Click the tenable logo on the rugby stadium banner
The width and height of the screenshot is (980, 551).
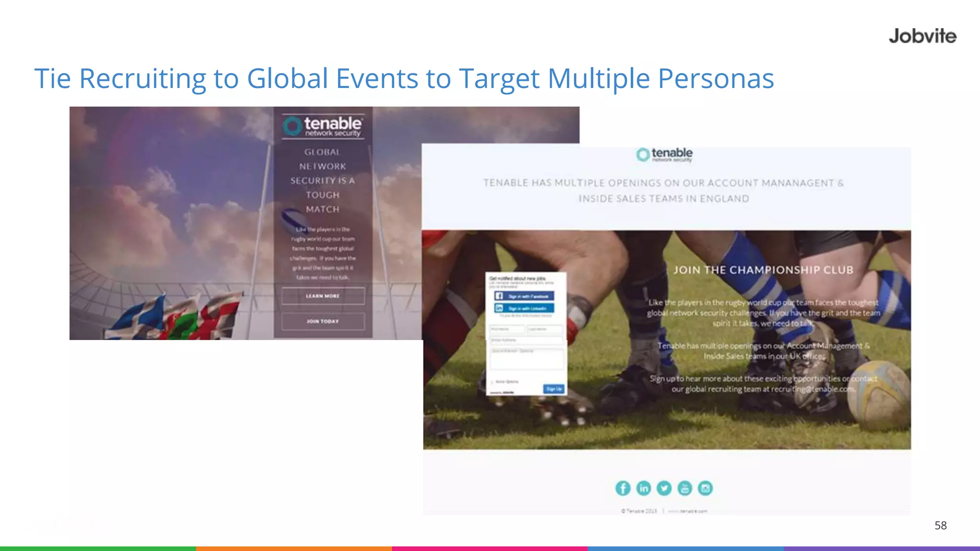[x=323, y=126]
